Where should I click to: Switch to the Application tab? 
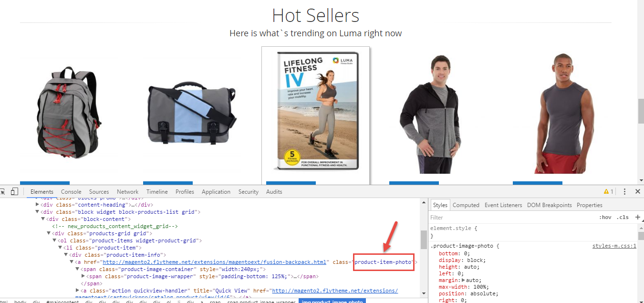click(216, 192)
